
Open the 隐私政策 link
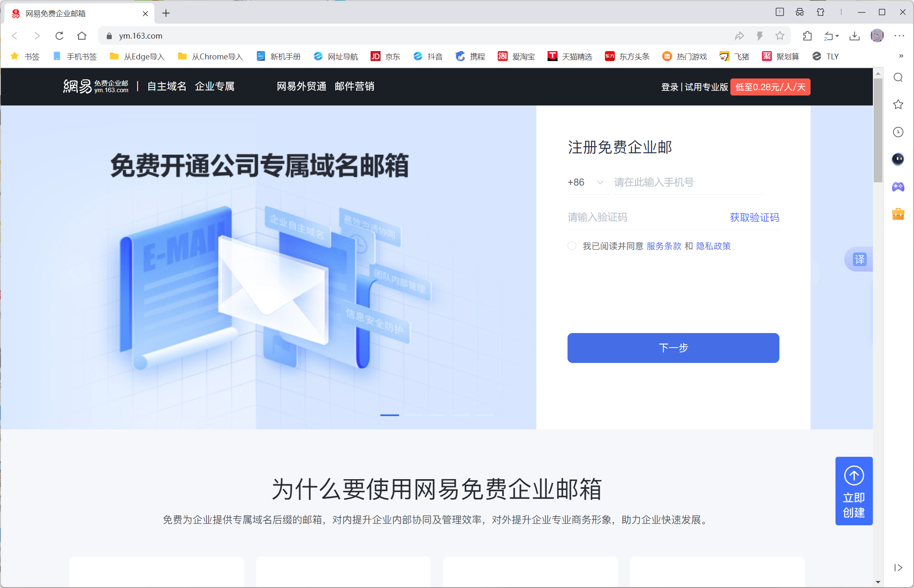pos(713,246)
